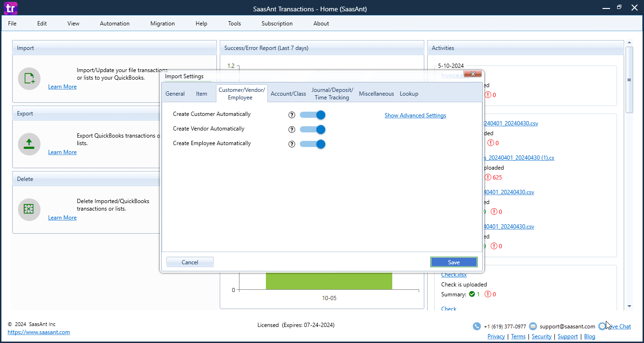Click the Terms footer link
Image resolution: width=644 pixels, height=343 pixels.
[518, 336]
